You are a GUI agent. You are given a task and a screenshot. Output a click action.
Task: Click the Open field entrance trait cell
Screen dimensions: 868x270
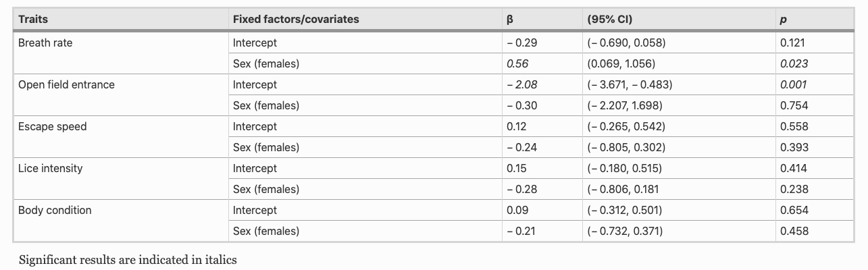pyautogui.click(x=66, y=84)
